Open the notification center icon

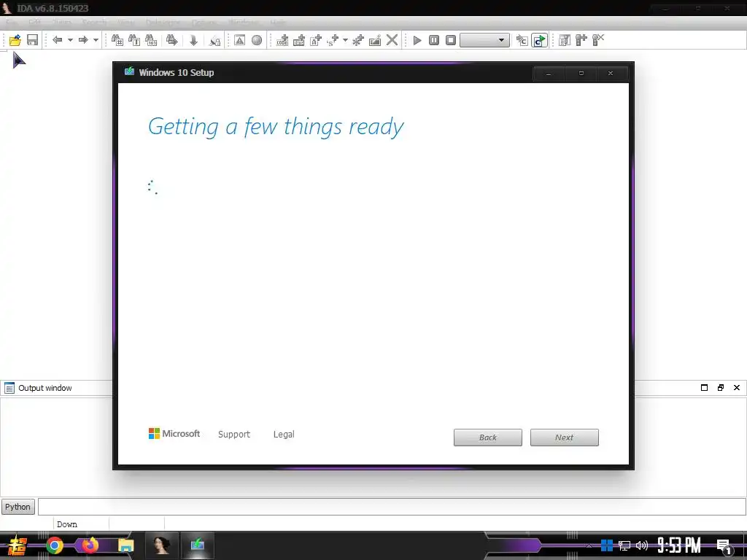tap(724, 547)
